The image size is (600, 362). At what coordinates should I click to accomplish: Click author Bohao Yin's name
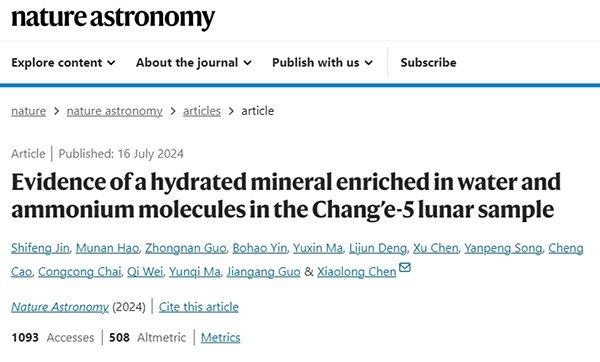259,248
